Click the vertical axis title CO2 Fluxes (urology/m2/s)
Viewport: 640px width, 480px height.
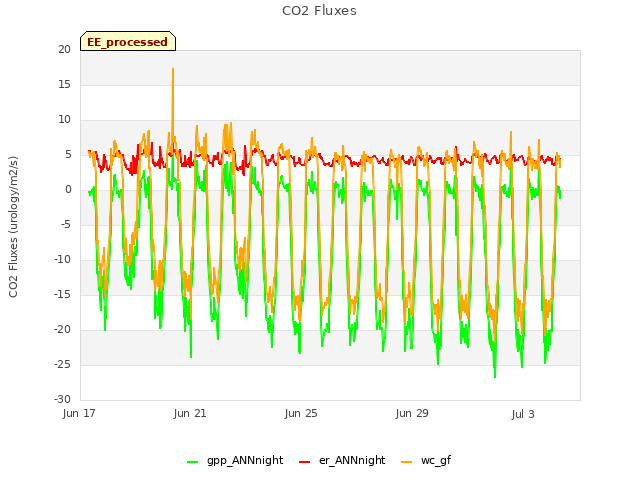coord(13,227)
